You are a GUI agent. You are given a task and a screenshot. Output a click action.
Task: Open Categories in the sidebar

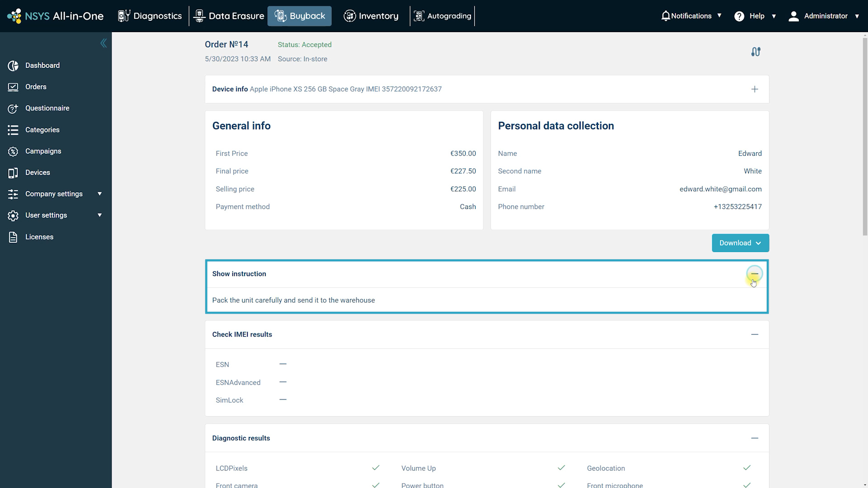(x=42, y=130)
